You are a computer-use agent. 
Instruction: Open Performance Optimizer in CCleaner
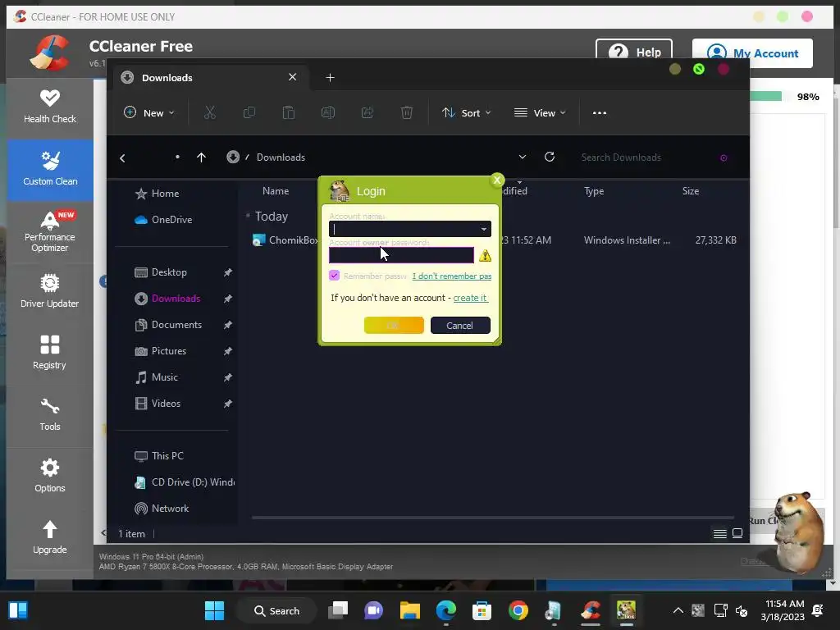50,232
